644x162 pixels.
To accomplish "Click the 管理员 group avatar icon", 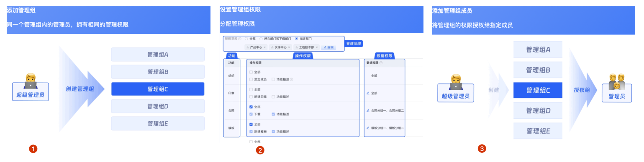I will (x=616, y=82).
